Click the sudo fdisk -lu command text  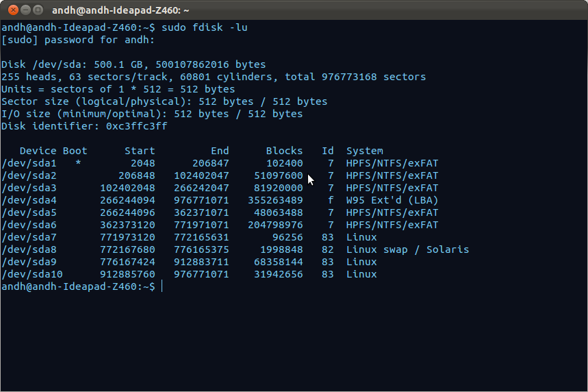[x=205, y=27]
